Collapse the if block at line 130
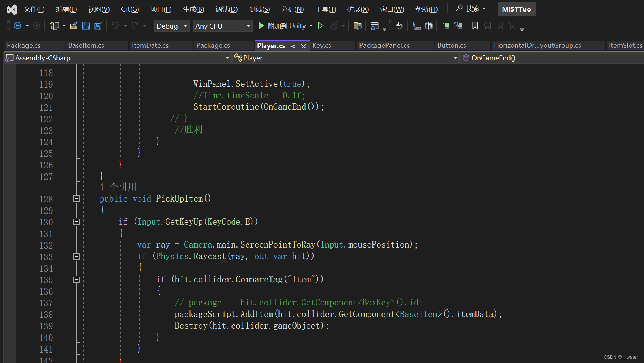The width and height of the screenshot is (644, 363). click(76, 222)
